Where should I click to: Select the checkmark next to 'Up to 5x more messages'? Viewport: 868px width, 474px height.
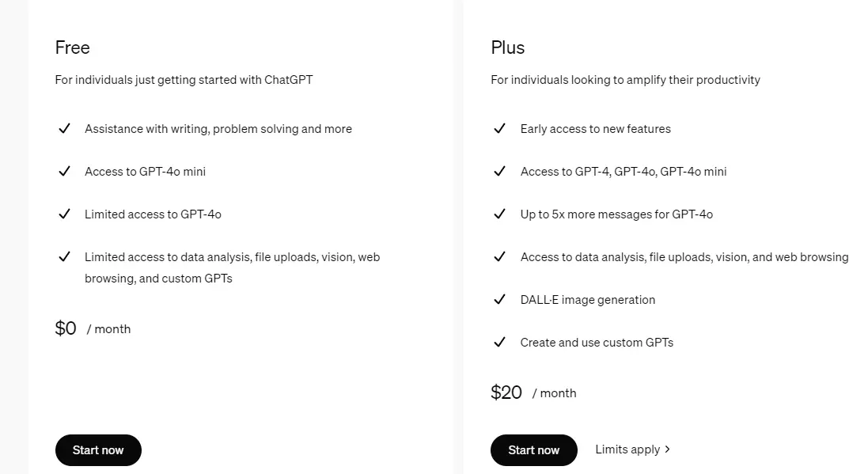[x=500, y=214]
